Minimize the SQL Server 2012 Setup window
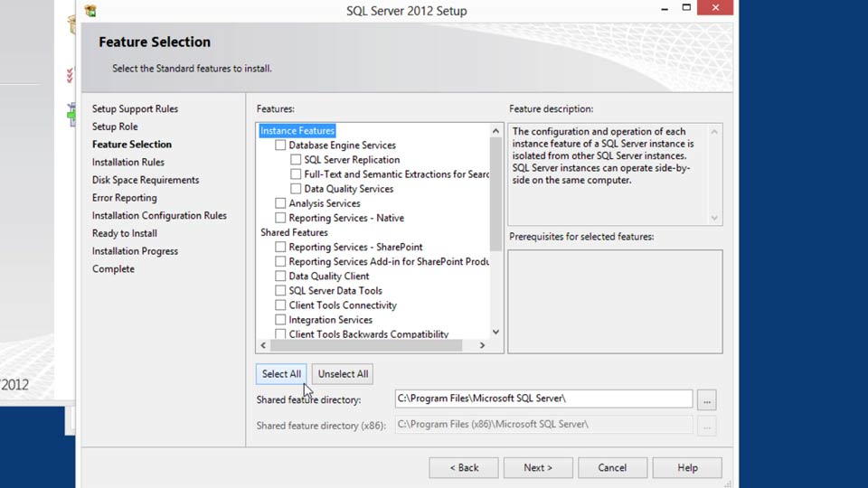Image resolution: width=868 pixels, height=488 pixels. click(665, 8)
